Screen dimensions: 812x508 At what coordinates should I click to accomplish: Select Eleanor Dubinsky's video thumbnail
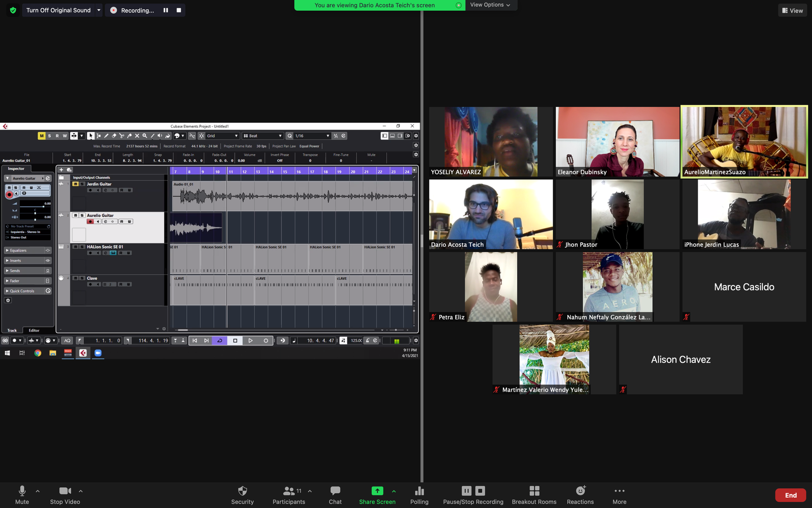[617, 141]
